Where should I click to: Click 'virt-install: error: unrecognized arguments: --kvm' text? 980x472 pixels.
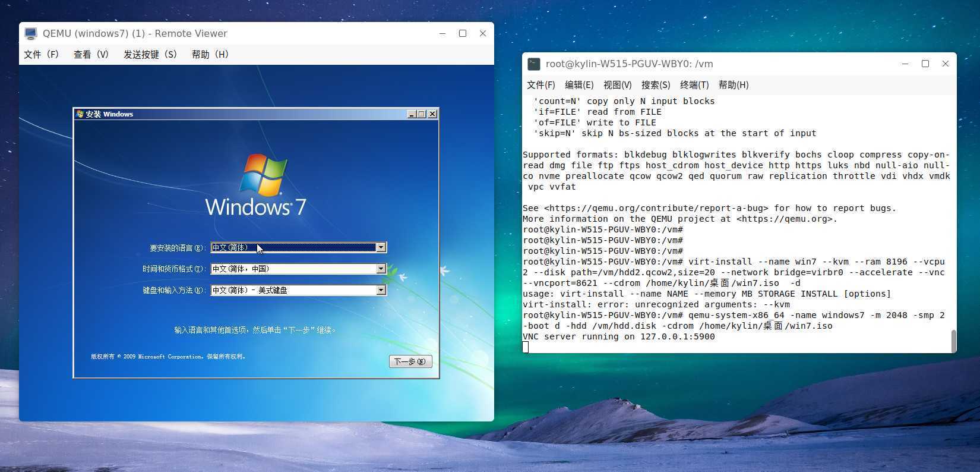[656, 304]
